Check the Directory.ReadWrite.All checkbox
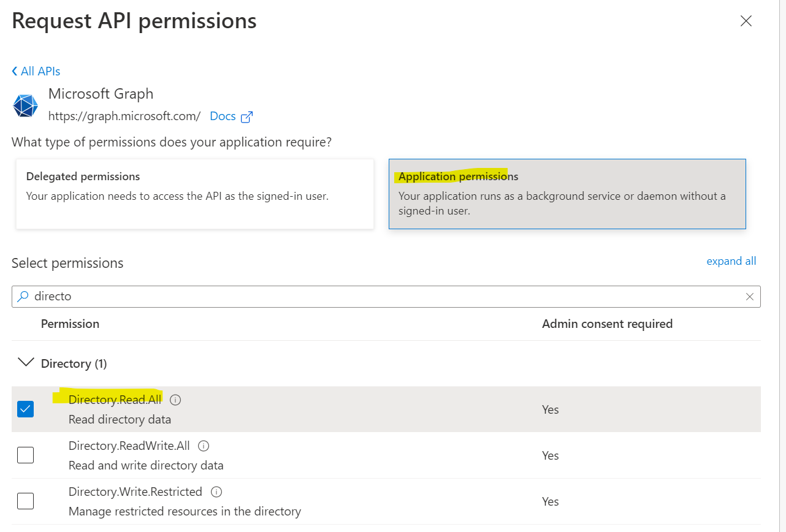This screenshot has height=532, width=786. click(26, 455)
